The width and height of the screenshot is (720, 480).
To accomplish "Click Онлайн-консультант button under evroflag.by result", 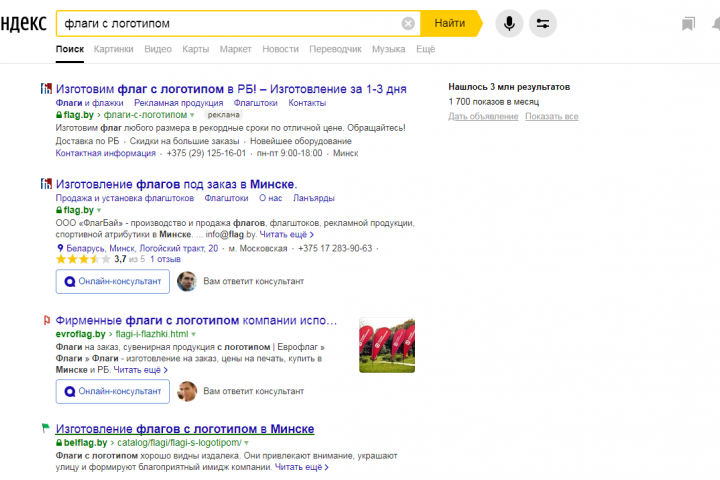I will (112, 391).
